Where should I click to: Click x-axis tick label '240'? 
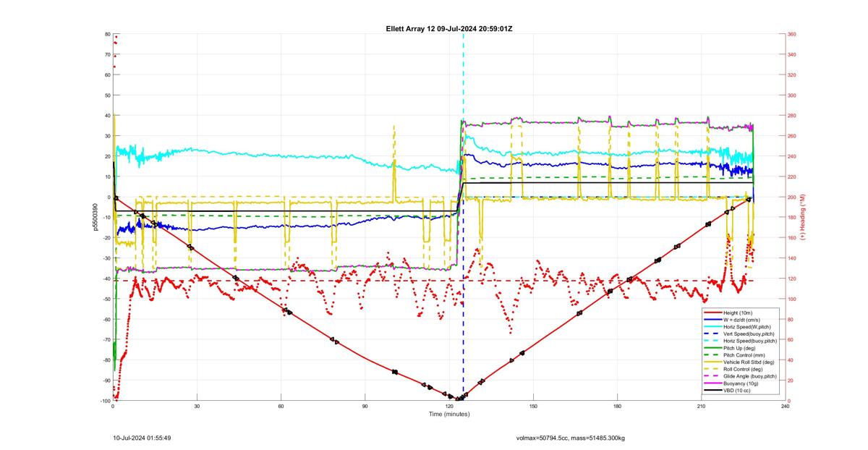pos(785,407)
